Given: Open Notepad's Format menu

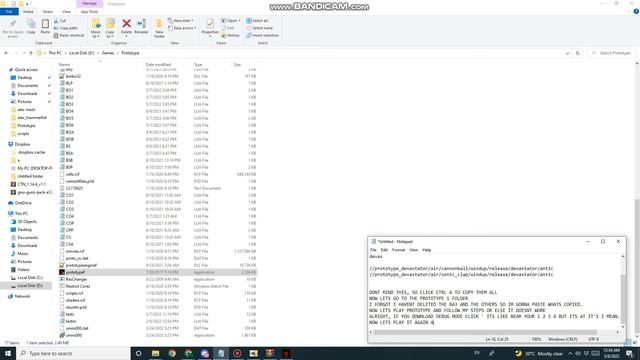Looking at the screenshot, I should 398,250.
